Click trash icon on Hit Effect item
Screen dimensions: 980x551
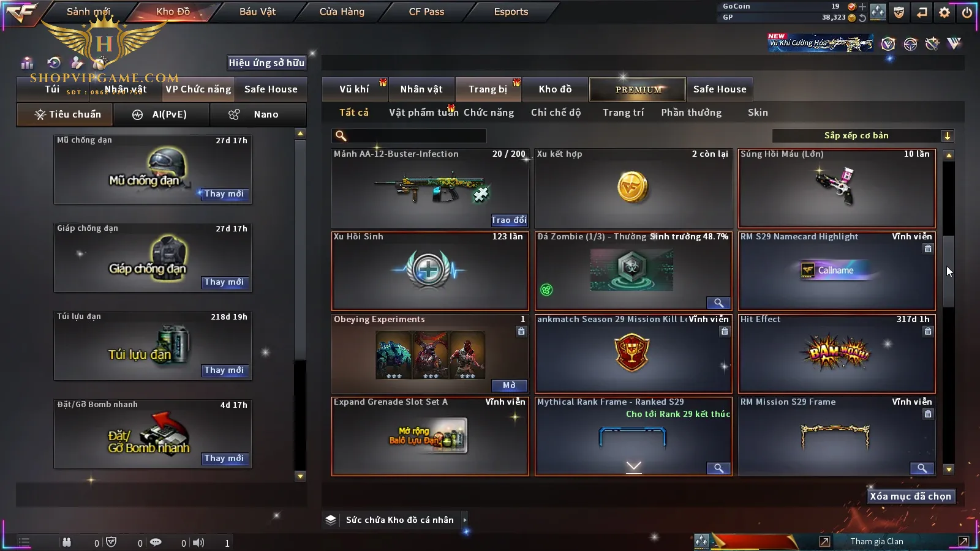click(x=928, y=331)
